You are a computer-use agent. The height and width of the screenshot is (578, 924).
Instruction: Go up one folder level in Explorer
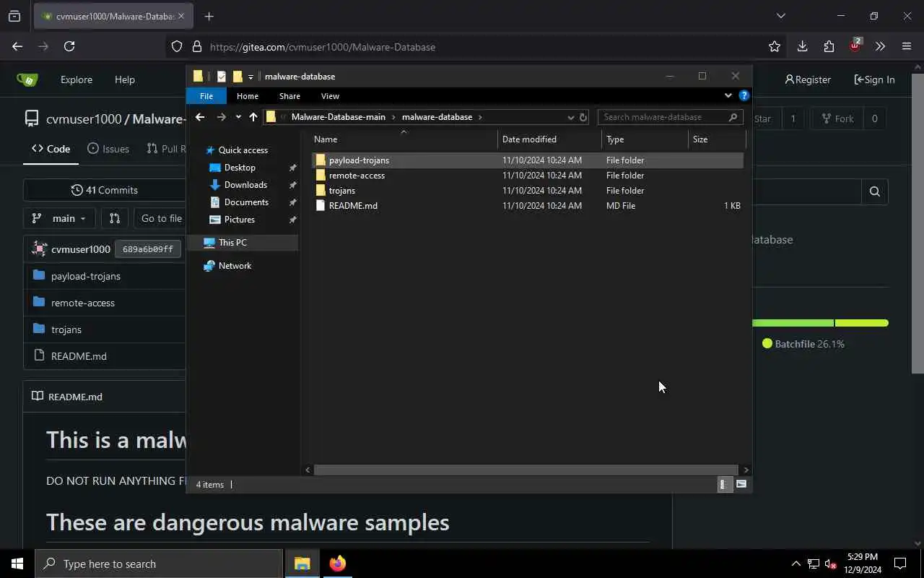coord(253,117)
